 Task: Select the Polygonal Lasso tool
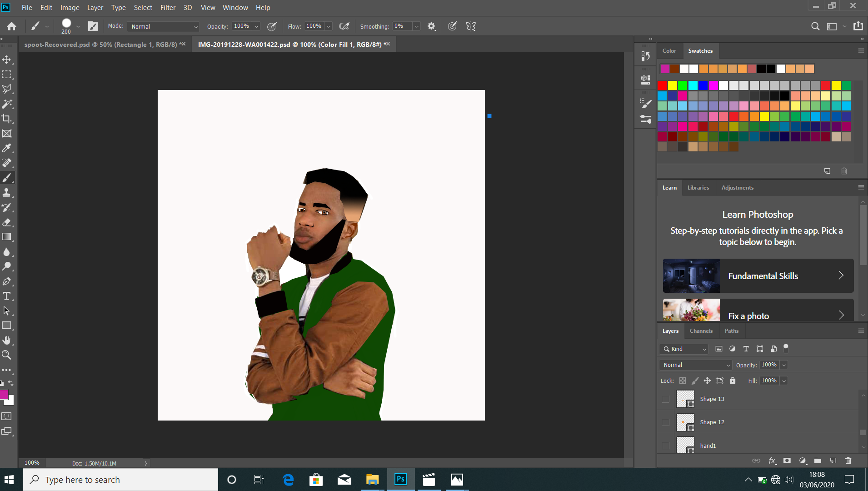[7, 89]
